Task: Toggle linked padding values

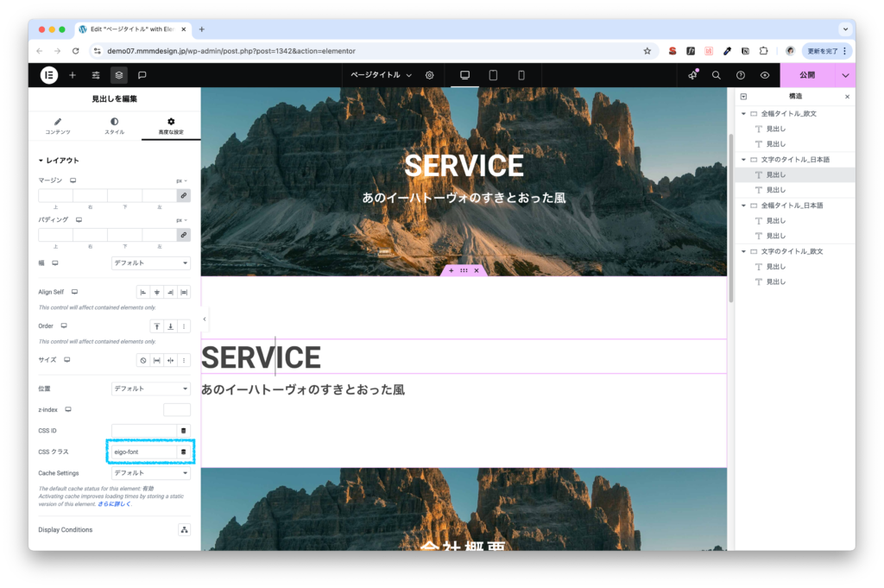Action: coord(183,235)
